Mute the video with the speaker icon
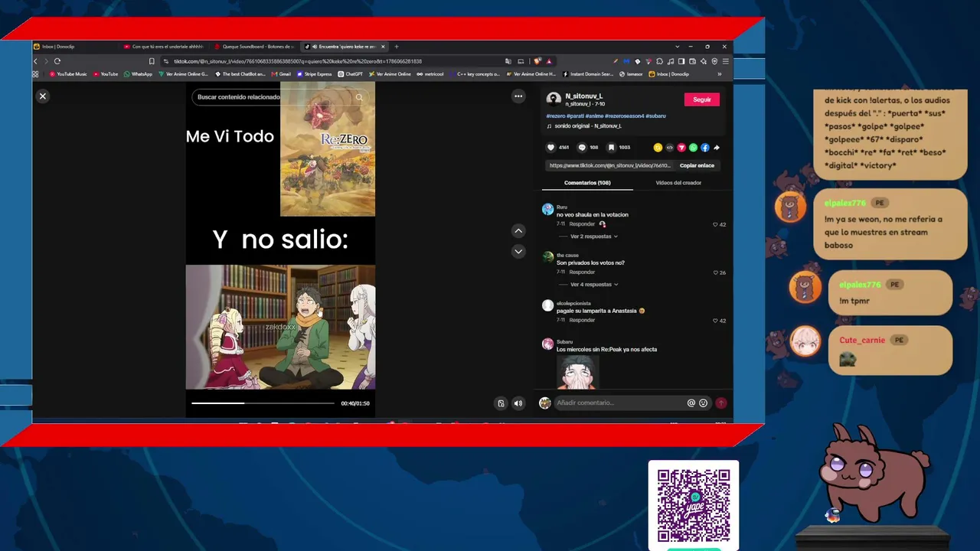This screenshot has height=551, width=980. (x=518, y=403)
